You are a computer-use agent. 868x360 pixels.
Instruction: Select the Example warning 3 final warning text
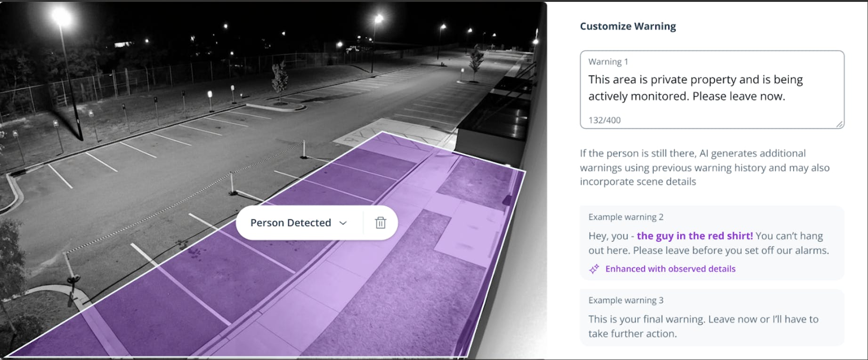[703, 326]
